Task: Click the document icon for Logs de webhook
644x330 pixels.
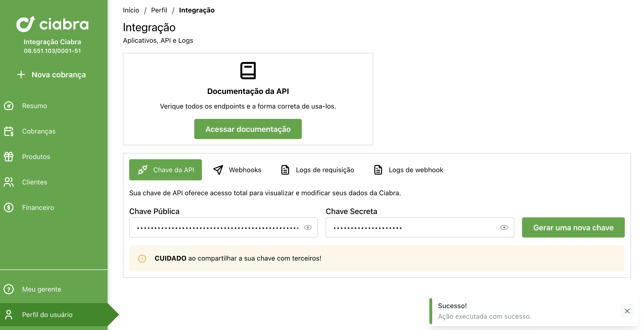Action: (x=378, y=170)
